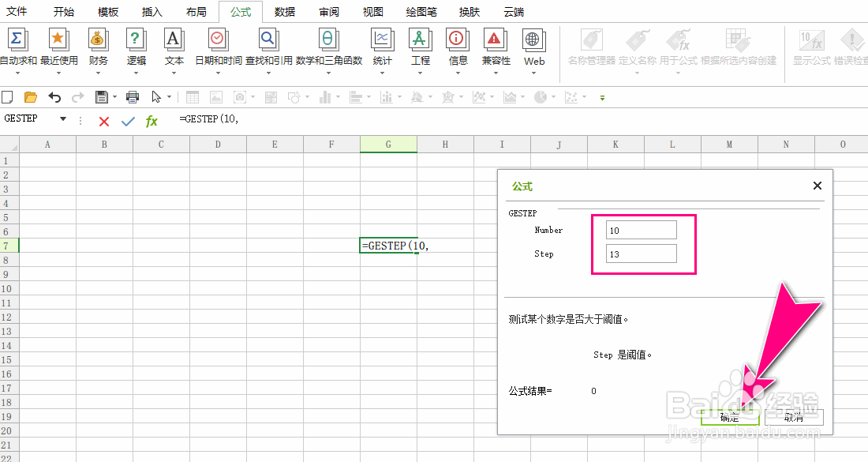The width and height of the screenshot is (868, 462).
Task: Switch to the 数据 ribbon tab
Action: point(285,12)
